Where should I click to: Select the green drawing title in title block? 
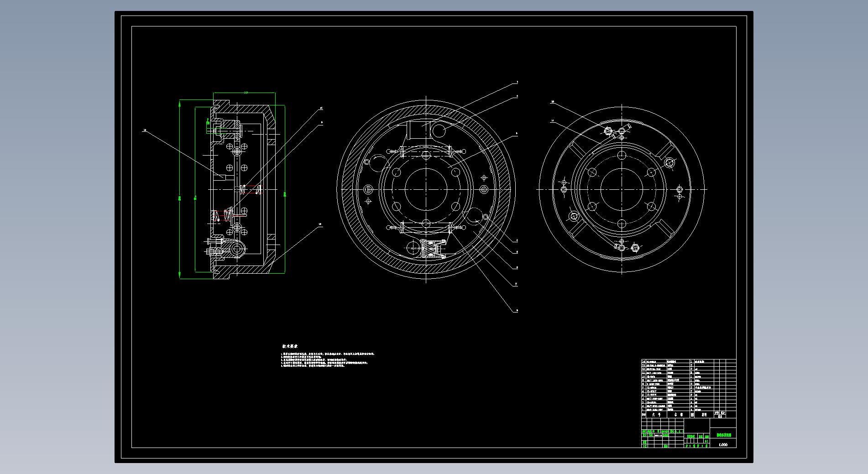coord(723,436)
